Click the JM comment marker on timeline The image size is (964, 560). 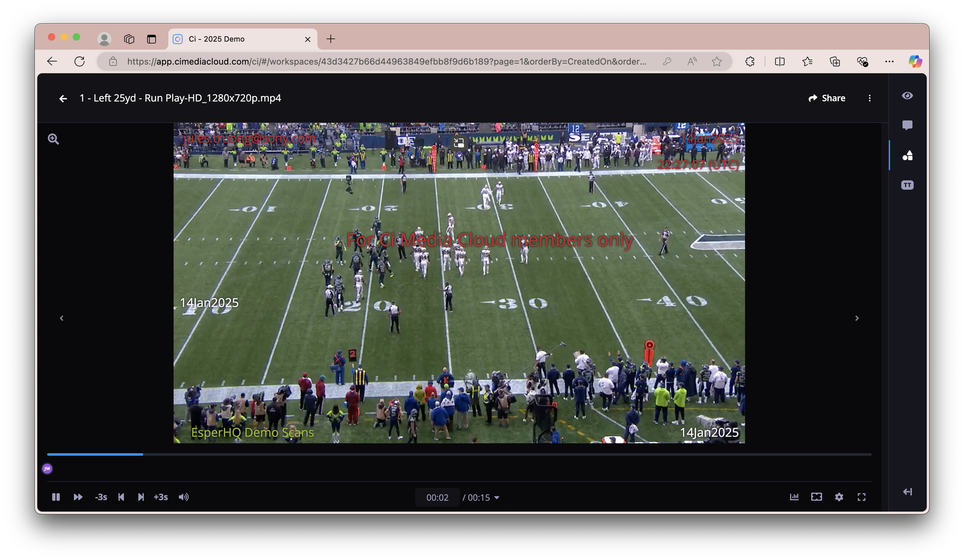(x=47, y=469)
